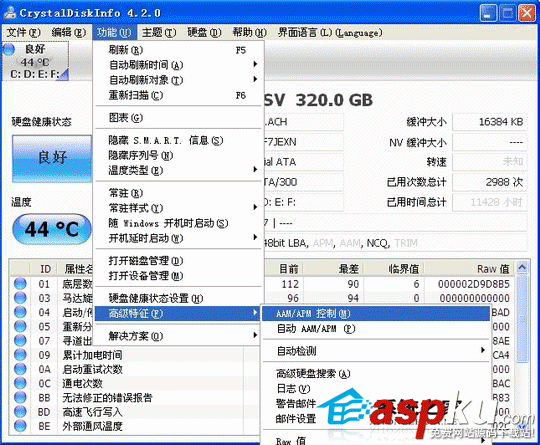Click status orb for attribute 0A row
This screenshot has width=540, height=445.
(x=20, y=369)
